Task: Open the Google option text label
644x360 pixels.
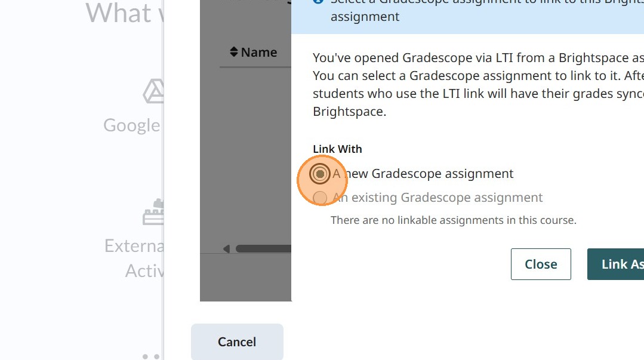Action: coord(132,125)
